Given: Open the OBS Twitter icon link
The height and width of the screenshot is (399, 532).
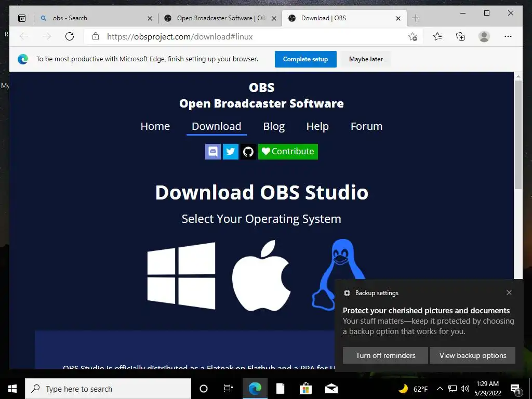Looking at the screenshot, I should [x=231, y=151].
